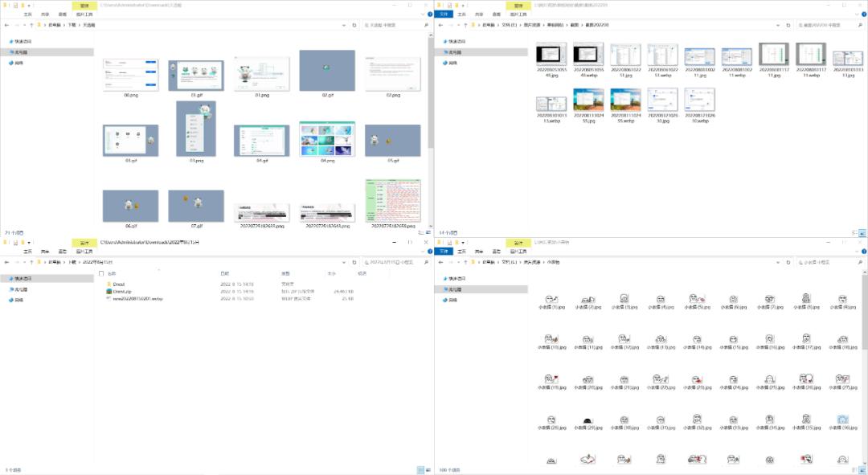Image resolution: width=868 pixels, height=475 pixels.
Task: Select the new20220815 webp file row
Action: click(x=230, y=298)
